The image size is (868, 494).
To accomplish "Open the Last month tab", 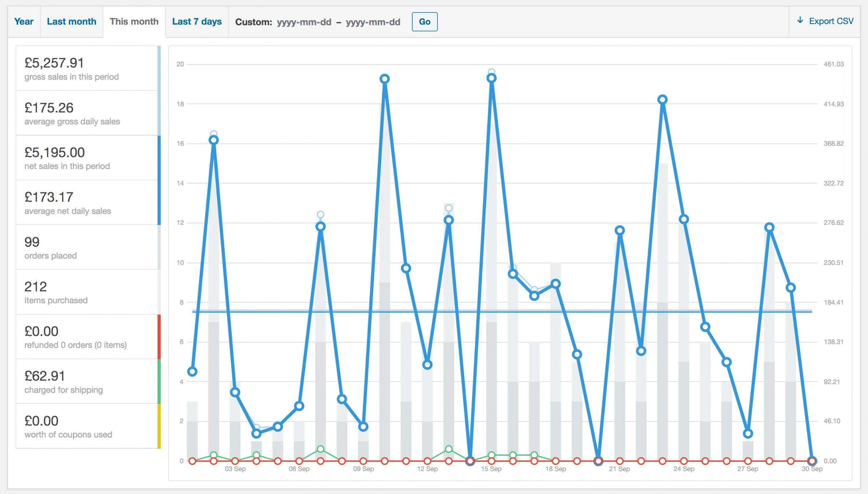I will tap(72, 21).
